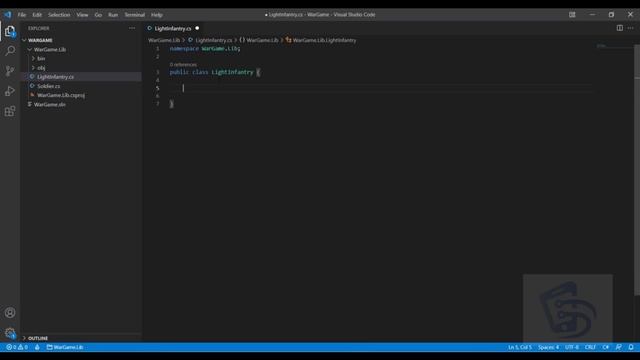Click 'LightInfantry' class name in code
The height and width of the screenshot is (360, 640).
(x=232, y=72)
